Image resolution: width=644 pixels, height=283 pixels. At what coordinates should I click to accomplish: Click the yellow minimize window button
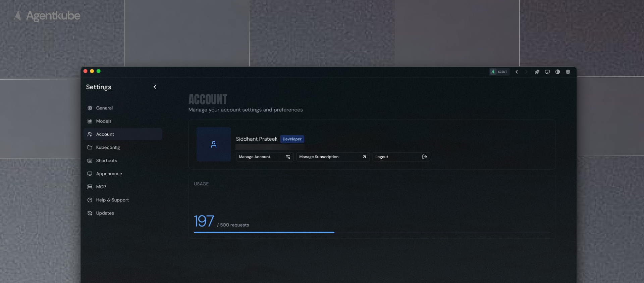[92, 71]
